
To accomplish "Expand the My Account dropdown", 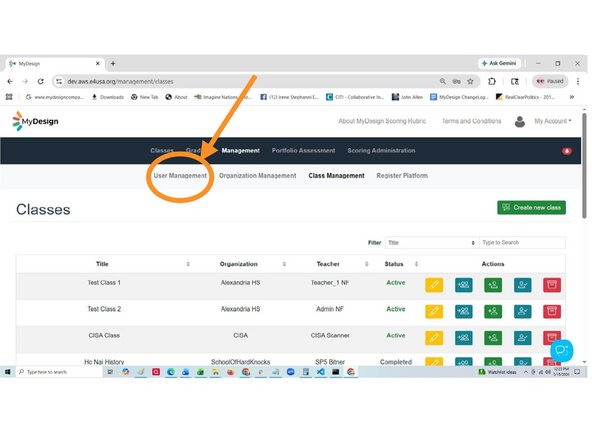I will point(553,121).
